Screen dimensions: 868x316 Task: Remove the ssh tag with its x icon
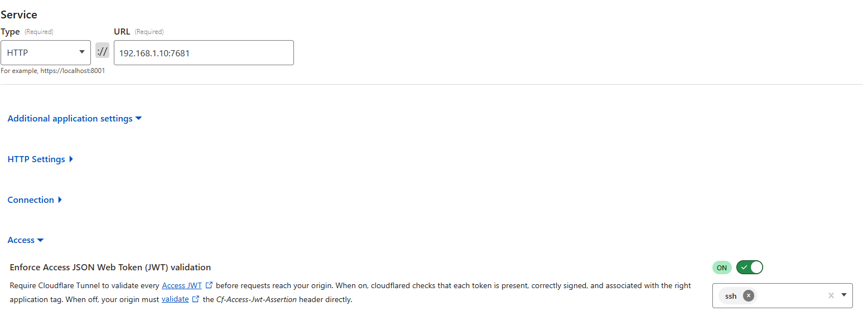click(749, 296)
